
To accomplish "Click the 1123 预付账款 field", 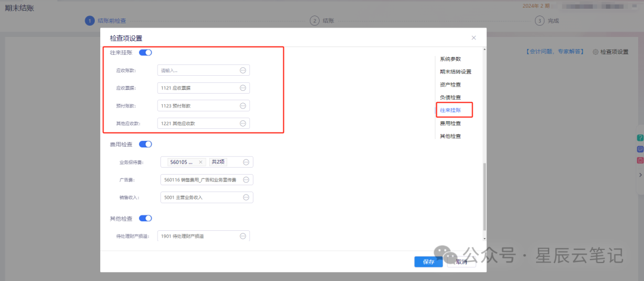I will 203,106.
